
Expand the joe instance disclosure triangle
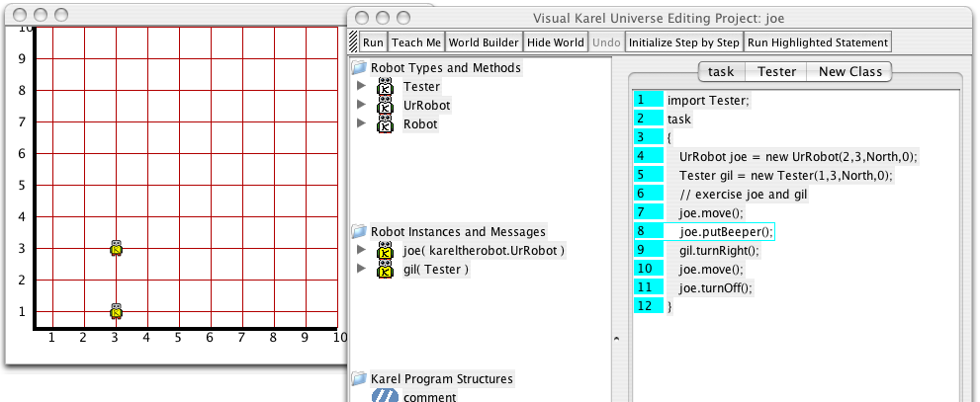363,251
